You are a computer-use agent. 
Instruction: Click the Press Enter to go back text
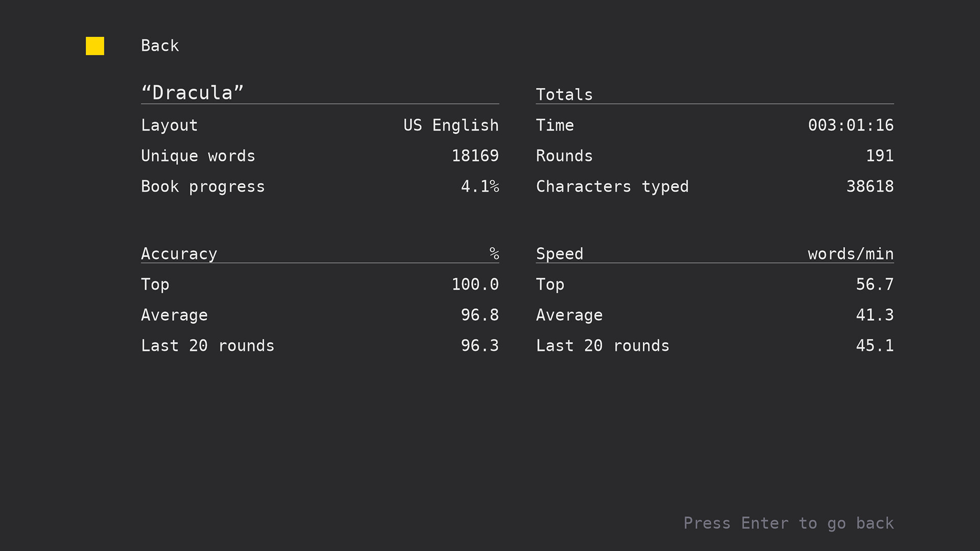789,523
